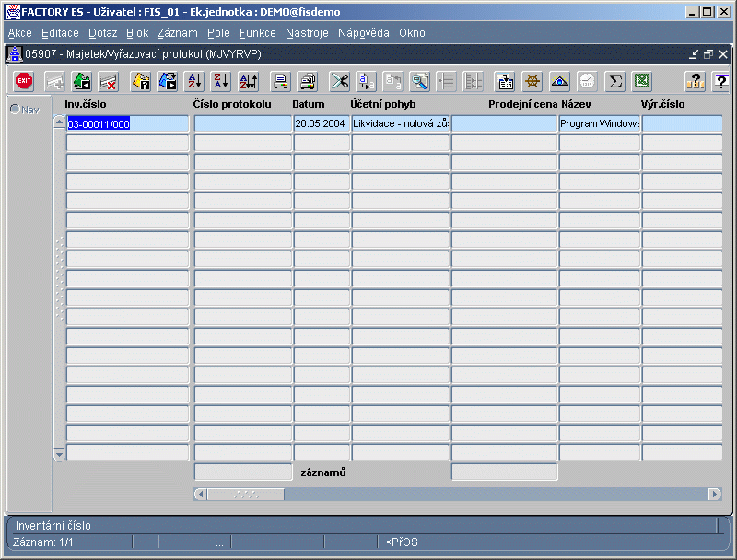The width and height of the screenshot is (737, 560).
Task: Sort ascending with the A-Z icon
Action: [194, 81]
